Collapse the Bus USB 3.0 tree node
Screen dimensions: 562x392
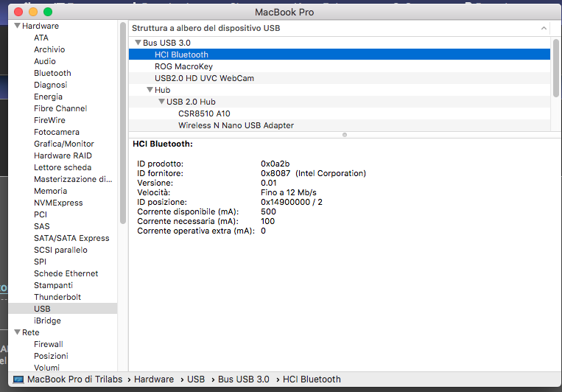138,43
